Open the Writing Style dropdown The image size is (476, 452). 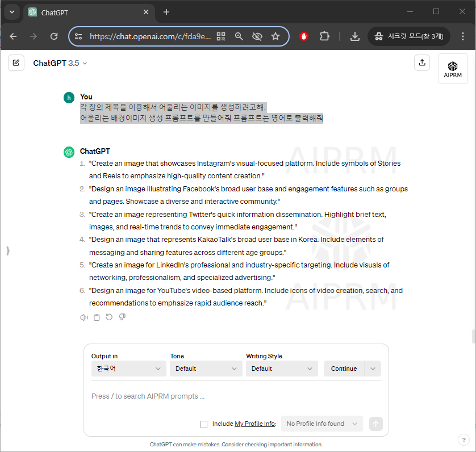(282, 369)
